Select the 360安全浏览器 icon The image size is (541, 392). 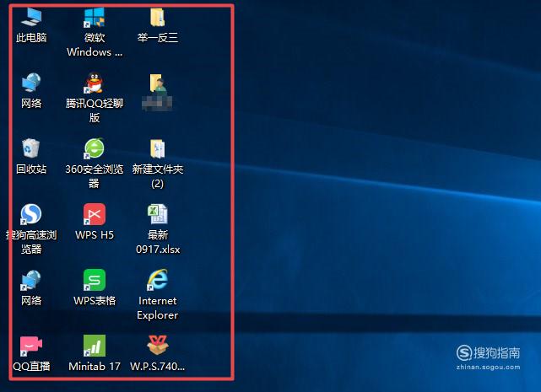(94, 148)
